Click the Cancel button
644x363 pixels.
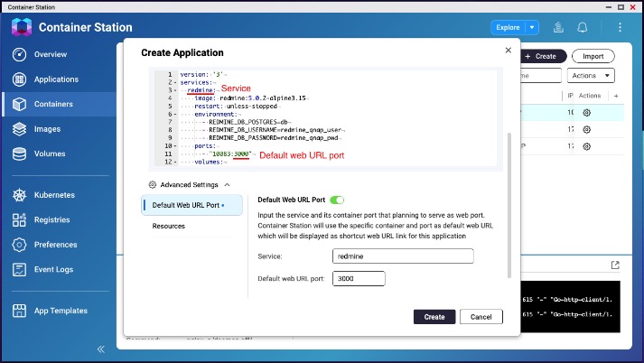pos(481,317)
